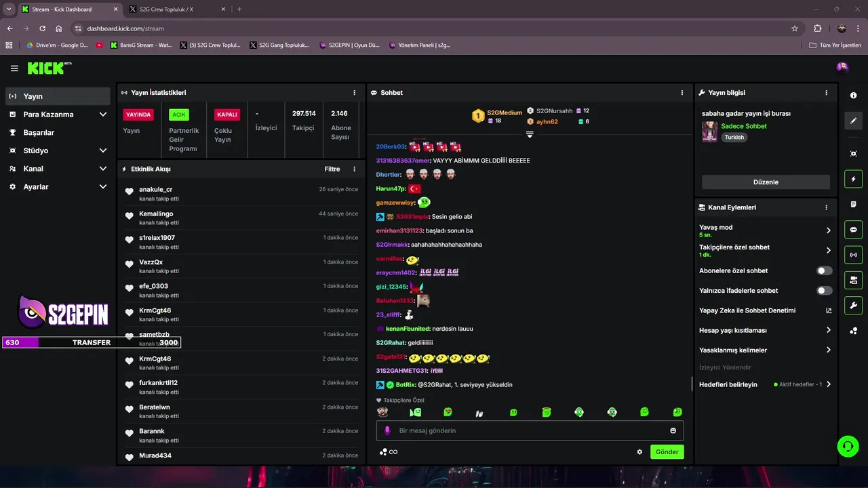Click the wrench icon in right toolbar
The height and width of the screenshot is (488, 868).
tap(854, 305)
